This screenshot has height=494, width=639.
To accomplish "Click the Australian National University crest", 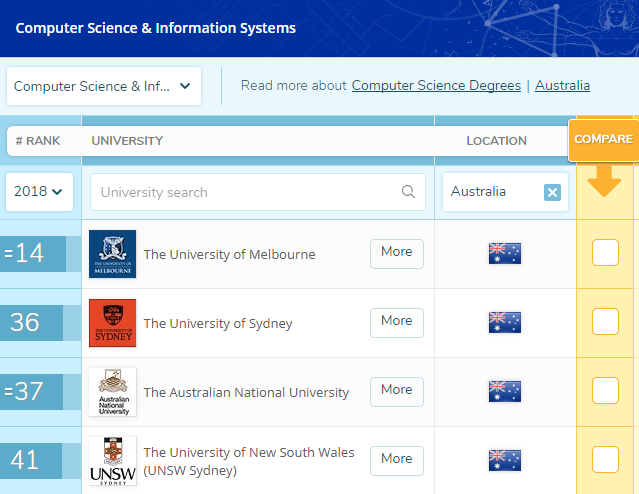I will (112, 392).
